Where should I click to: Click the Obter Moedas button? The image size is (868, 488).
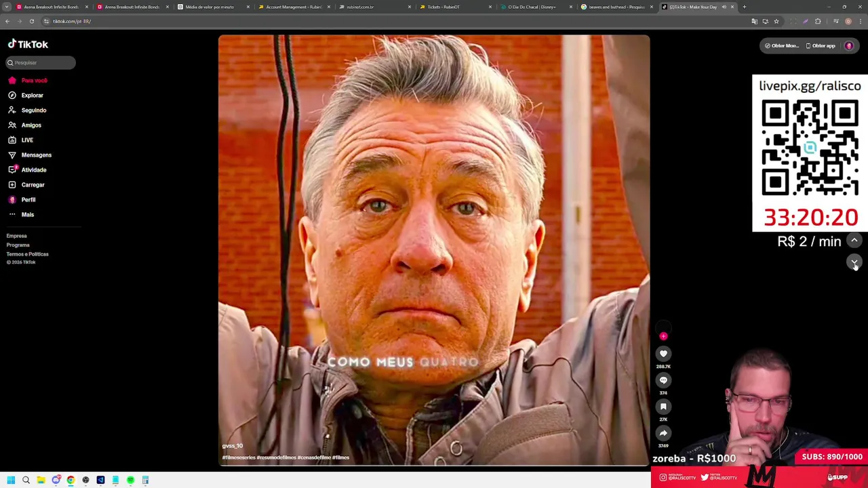781,45
